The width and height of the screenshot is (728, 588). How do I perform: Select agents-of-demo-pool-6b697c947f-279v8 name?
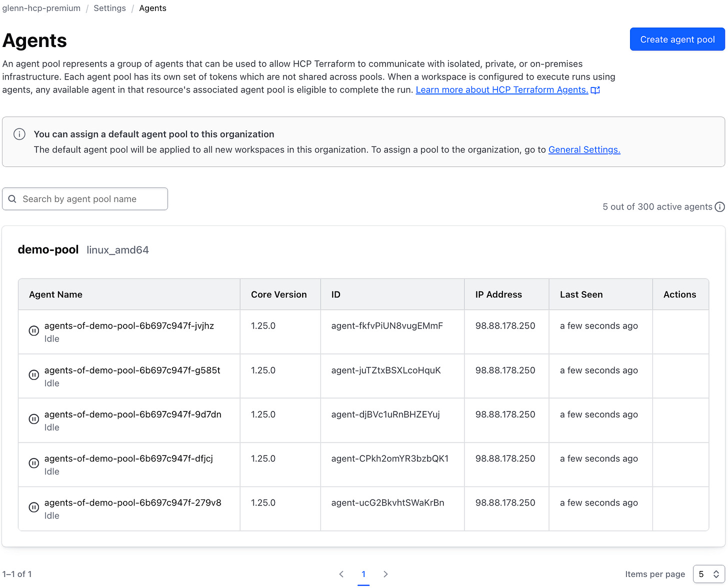132,502
